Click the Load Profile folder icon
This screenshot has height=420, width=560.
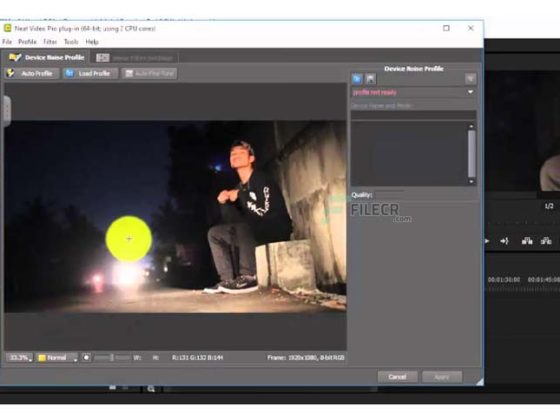pyautogui.click(x=69, y=73)
